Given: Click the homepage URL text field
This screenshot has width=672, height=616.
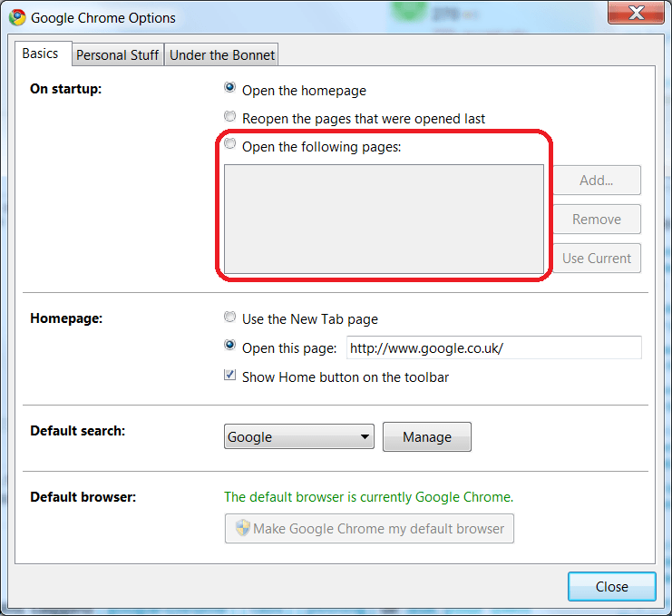Looking at the screenshot, I should point(493,348).
